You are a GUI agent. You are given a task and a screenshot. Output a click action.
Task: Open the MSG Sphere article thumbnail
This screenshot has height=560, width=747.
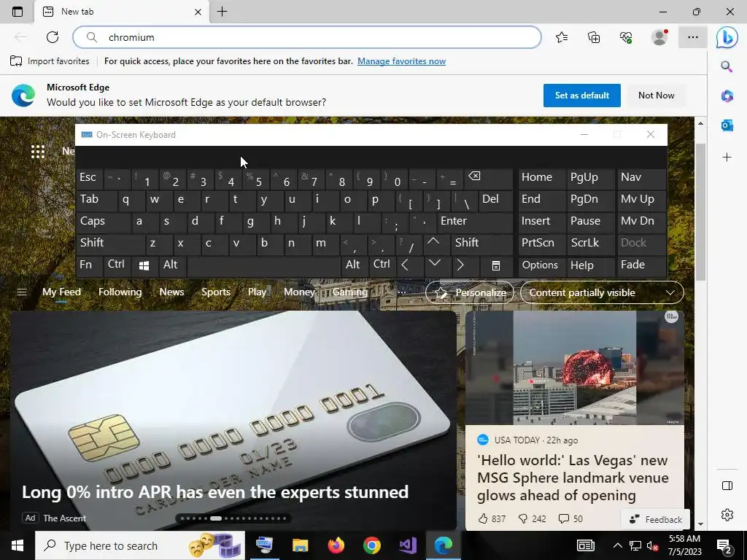[x=575, y=367]
